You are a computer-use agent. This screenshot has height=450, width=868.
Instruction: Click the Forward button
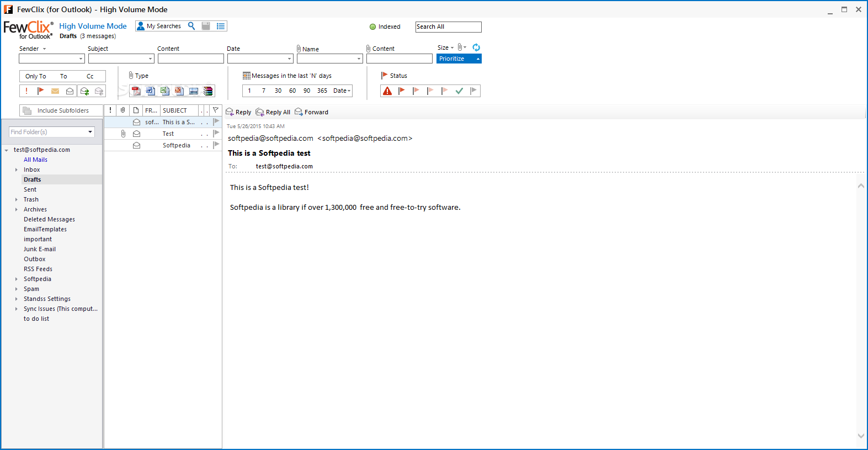click(x=311, y=112)
